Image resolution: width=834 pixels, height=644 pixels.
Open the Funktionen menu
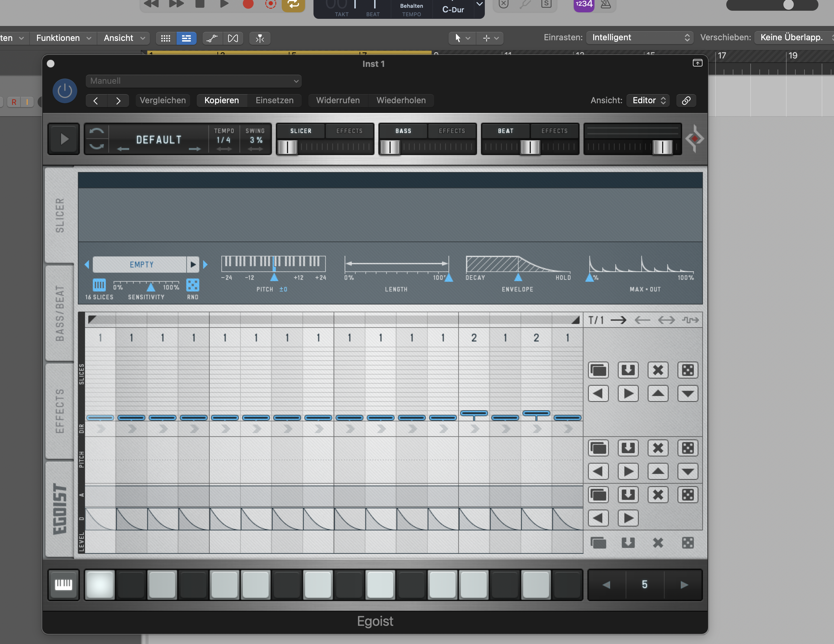click(x=63, y=38)
